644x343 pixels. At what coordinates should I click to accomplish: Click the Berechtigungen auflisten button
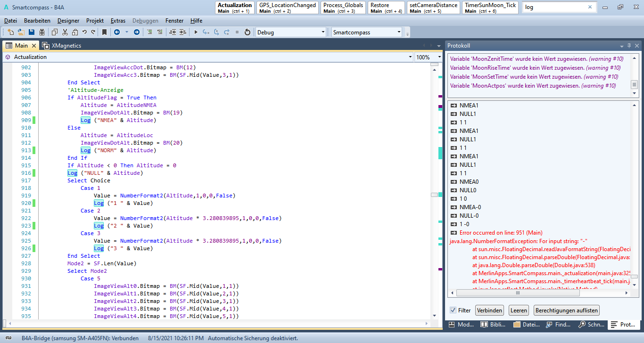click(x=567, y=310)
